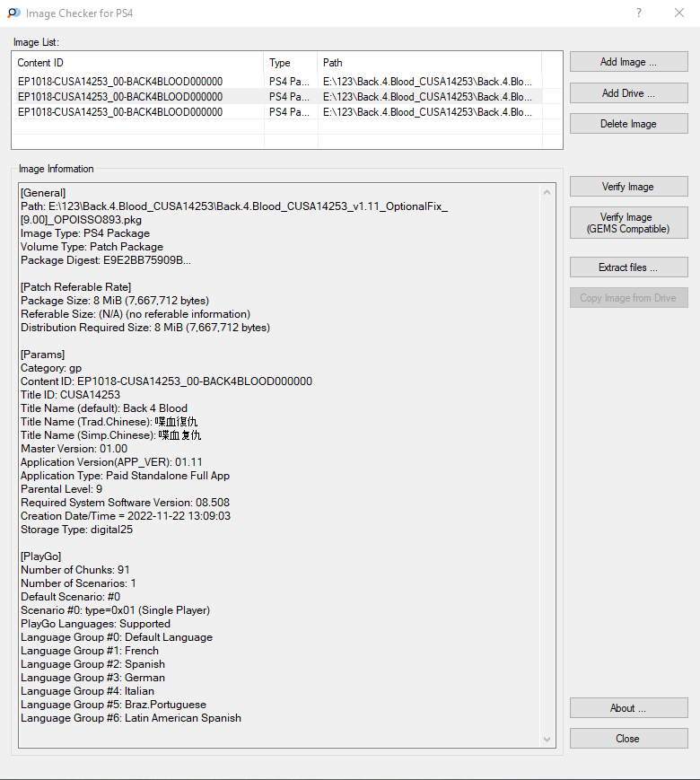Click 'Language Group #2: Spanish'

click(x=93, y=663)
